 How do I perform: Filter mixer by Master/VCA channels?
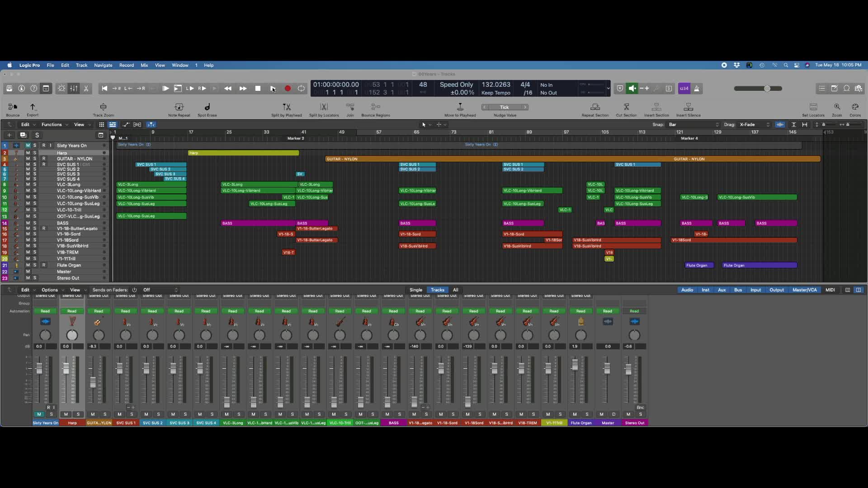pos(805,290)
